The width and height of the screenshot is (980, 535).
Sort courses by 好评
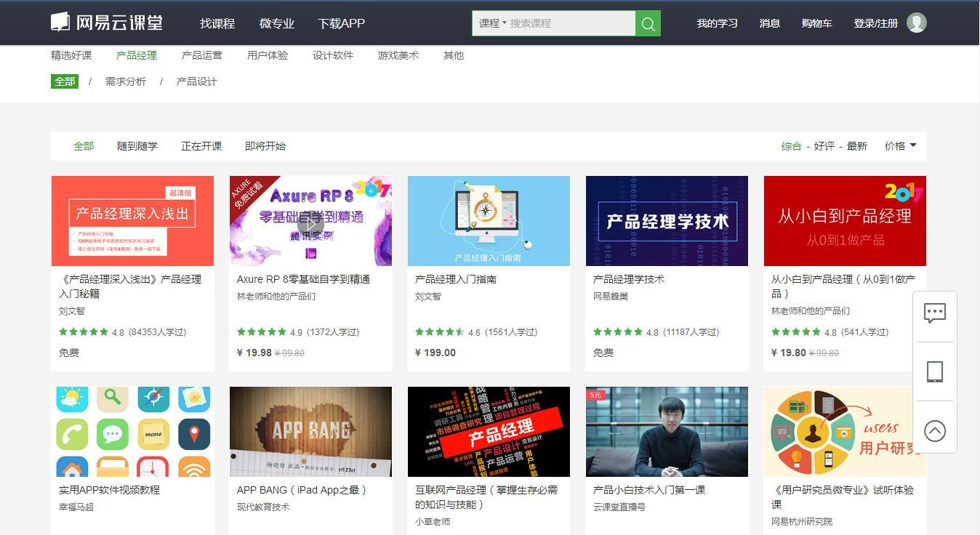click(x=824, y=146)
